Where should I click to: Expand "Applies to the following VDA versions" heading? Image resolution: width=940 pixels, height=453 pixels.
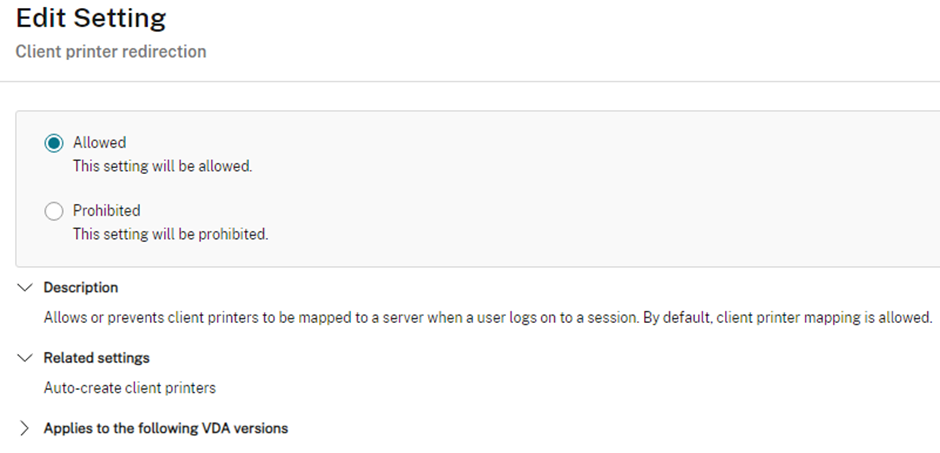[166, 428]
